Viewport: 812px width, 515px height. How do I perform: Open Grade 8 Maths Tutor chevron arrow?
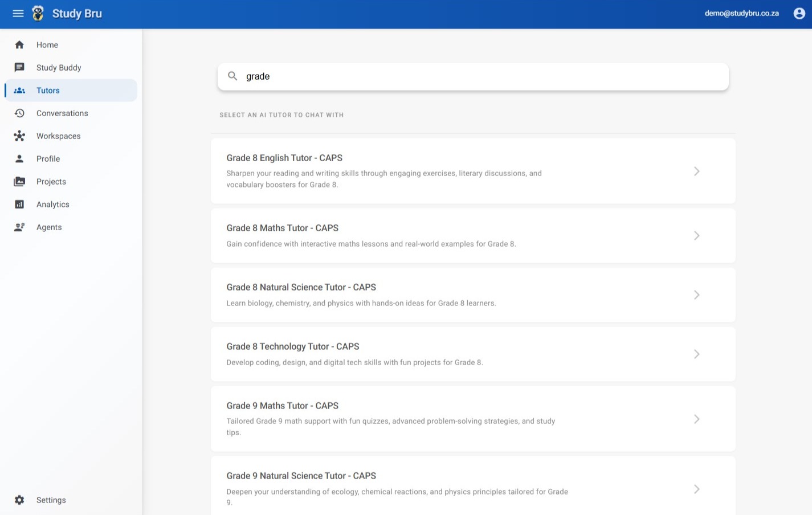(696, 236)
